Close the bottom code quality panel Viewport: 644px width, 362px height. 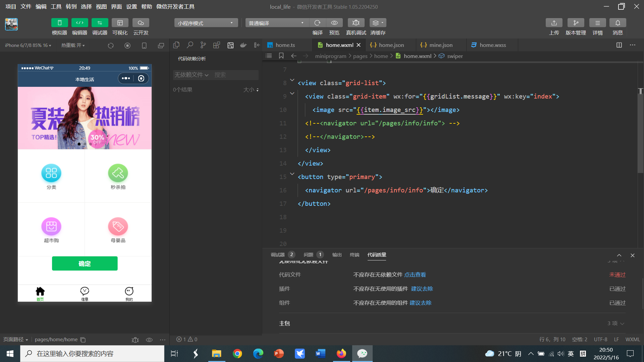633,255
